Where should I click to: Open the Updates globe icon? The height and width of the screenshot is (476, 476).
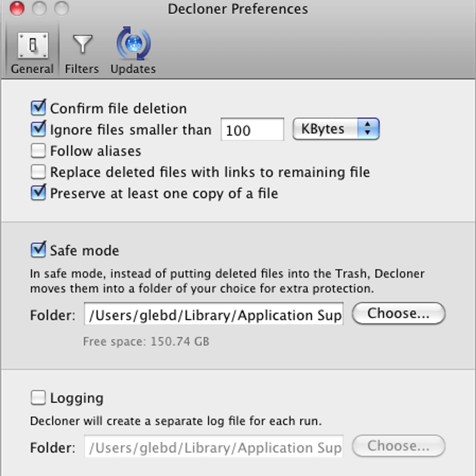[134, 44]
